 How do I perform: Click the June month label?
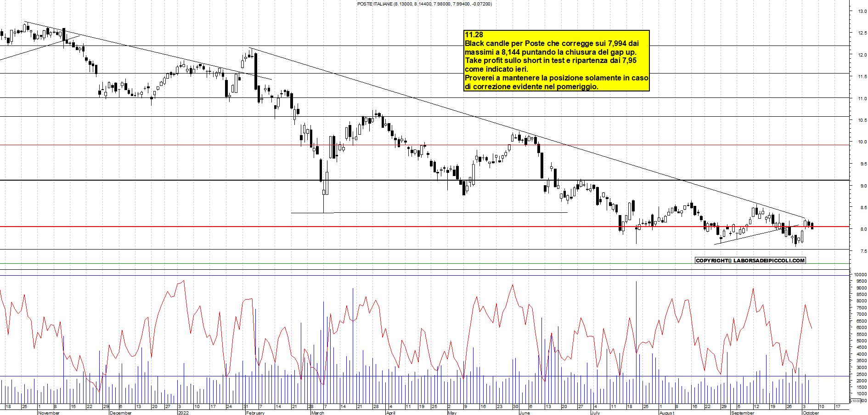tap(524, 413)
